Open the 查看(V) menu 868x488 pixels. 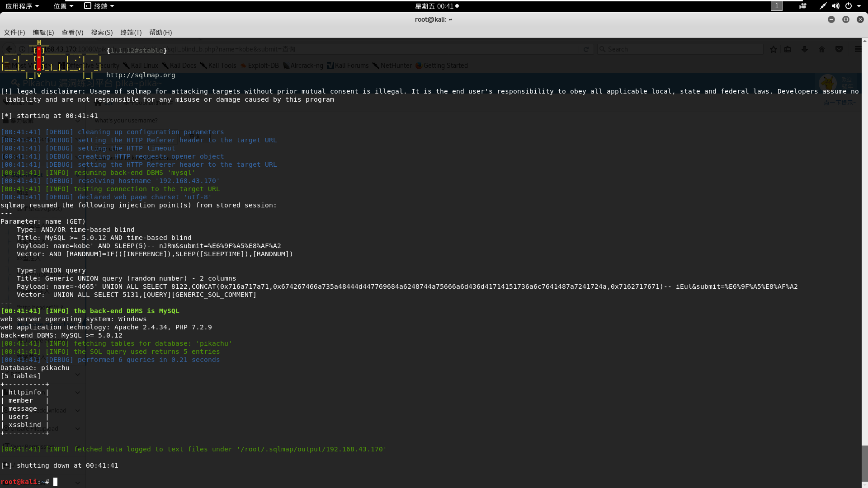tap(72, 33)
